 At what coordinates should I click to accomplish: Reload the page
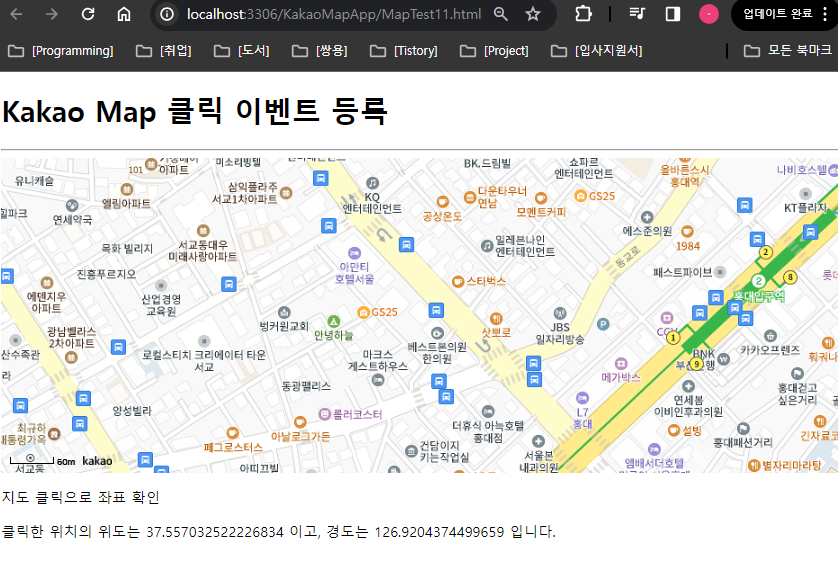click(x=88, y=14)
